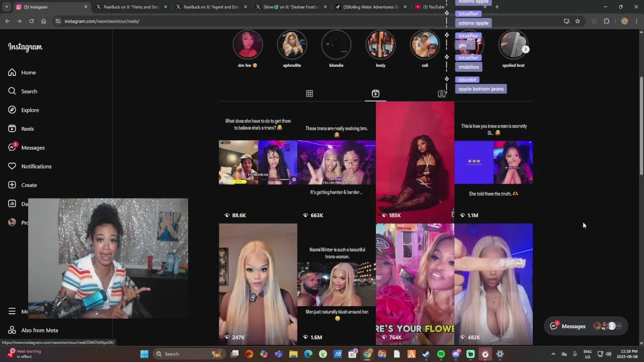The width and height of the screenshot is (644, 362).
Task: View site information icon in address bar
Action: pos(58,21)
